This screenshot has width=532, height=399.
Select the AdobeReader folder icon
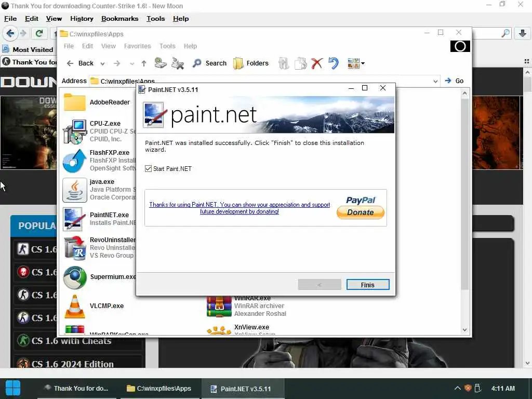click(74, 102)
